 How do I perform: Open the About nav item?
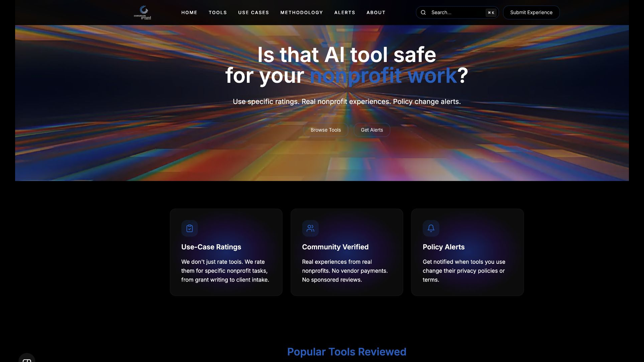coord(376,12)
